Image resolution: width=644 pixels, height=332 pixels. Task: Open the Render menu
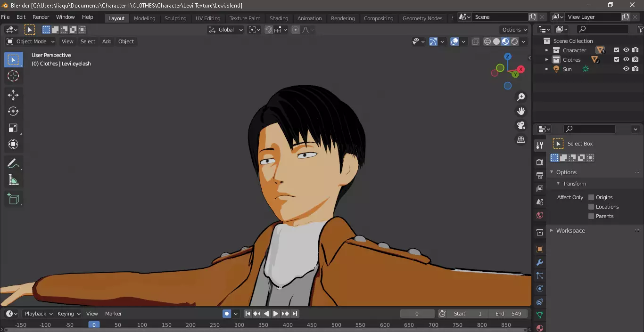[41, 17]
